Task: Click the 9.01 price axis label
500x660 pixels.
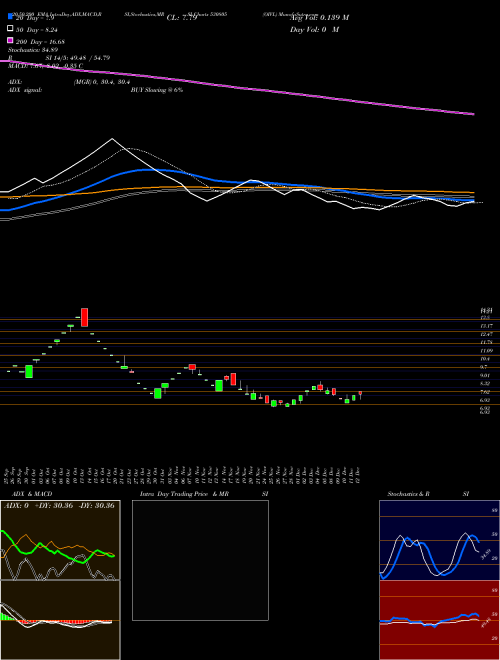Action: coord(484,375)
